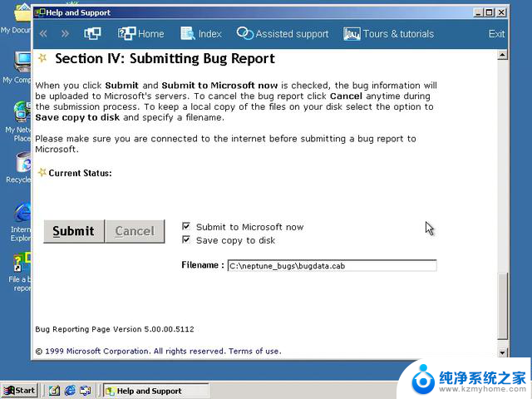Viewport: 532px width, 399px height.
Task: Click the third quick launch icon
Action: (85, 391)
